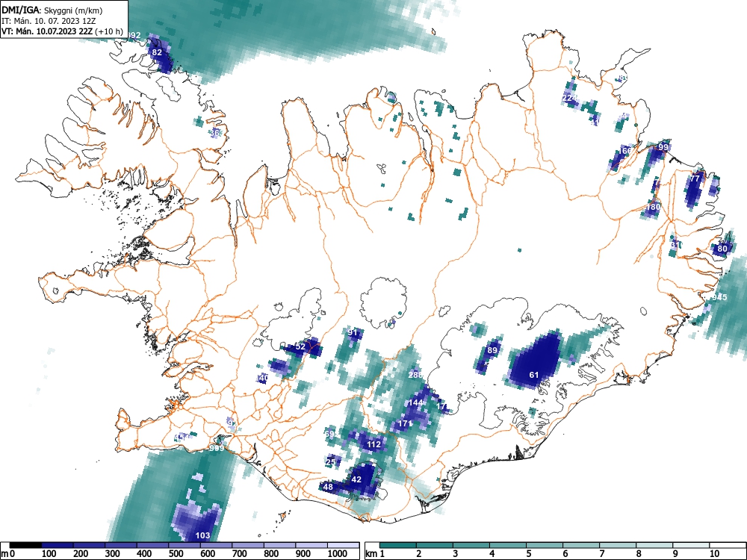Click the '(+10 h)' forecast offset text
Screen dimensions: 747x560
[x=108, y=32]
